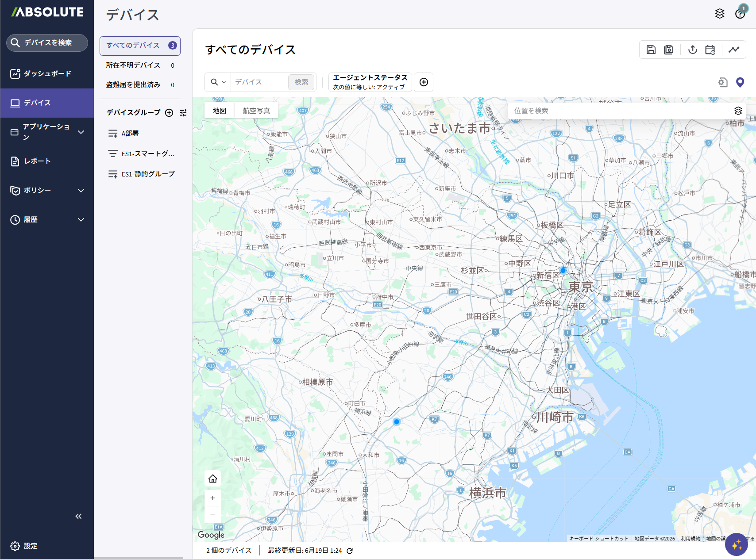Select 盗難届を提出済み list
Image resolution: width=756 pixels, height=559 pixels.
point(140,85)
